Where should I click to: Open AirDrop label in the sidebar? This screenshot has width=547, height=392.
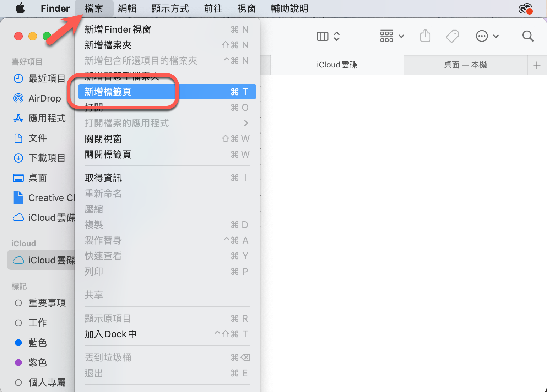tap(45, 98)
